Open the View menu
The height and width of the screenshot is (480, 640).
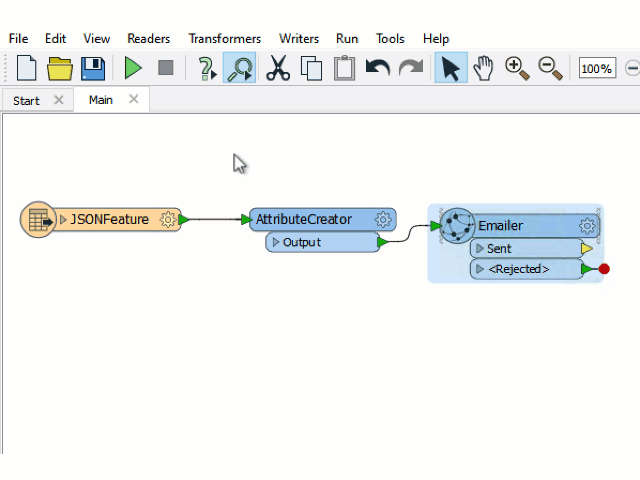(97, 39)
